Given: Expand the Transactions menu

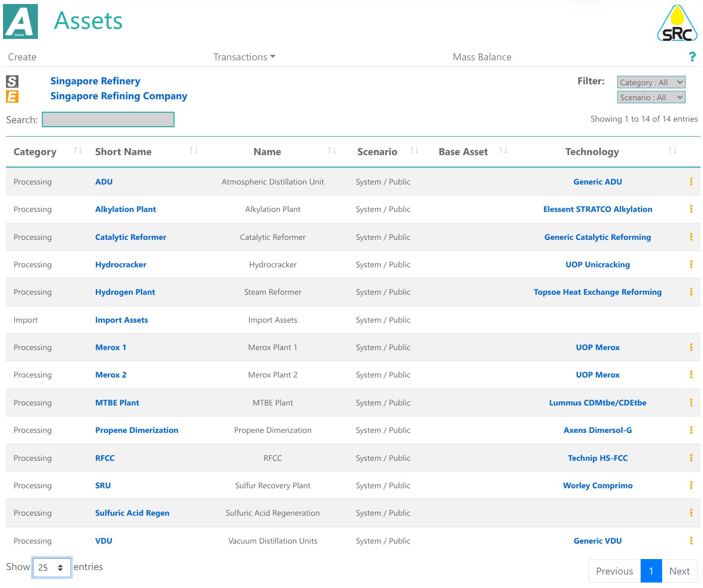Looking at the screenshot, I should [x=244, y=57].
